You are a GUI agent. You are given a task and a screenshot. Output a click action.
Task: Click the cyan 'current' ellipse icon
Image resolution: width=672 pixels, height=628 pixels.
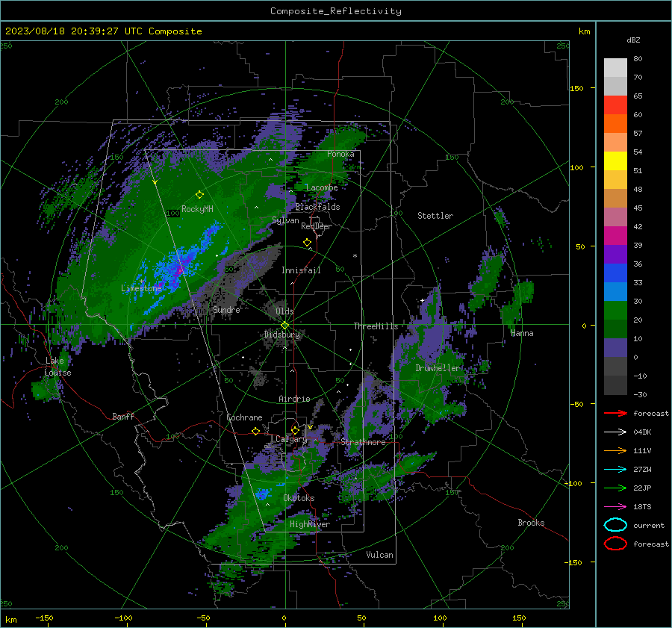[x=615, y=525]
